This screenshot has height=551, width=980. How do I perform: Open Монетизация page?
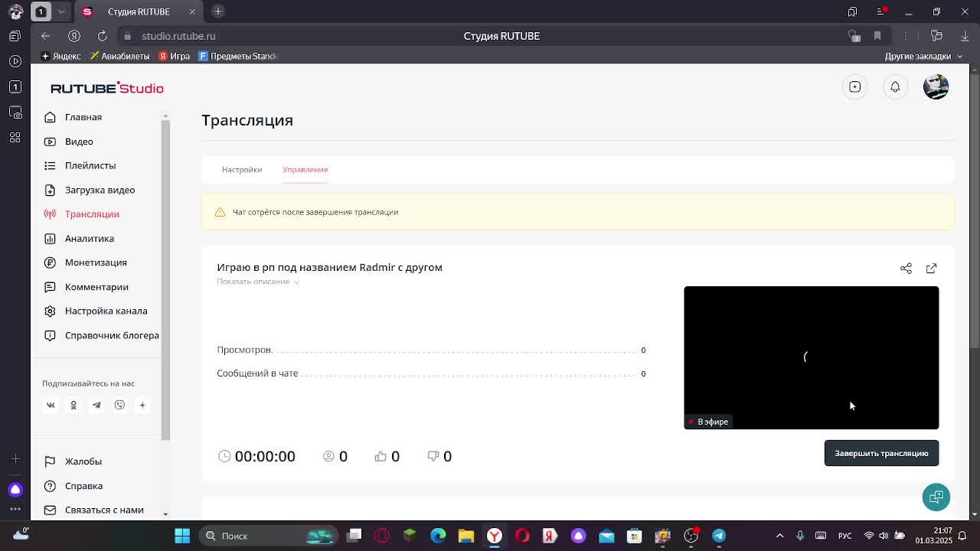[96, 262]
